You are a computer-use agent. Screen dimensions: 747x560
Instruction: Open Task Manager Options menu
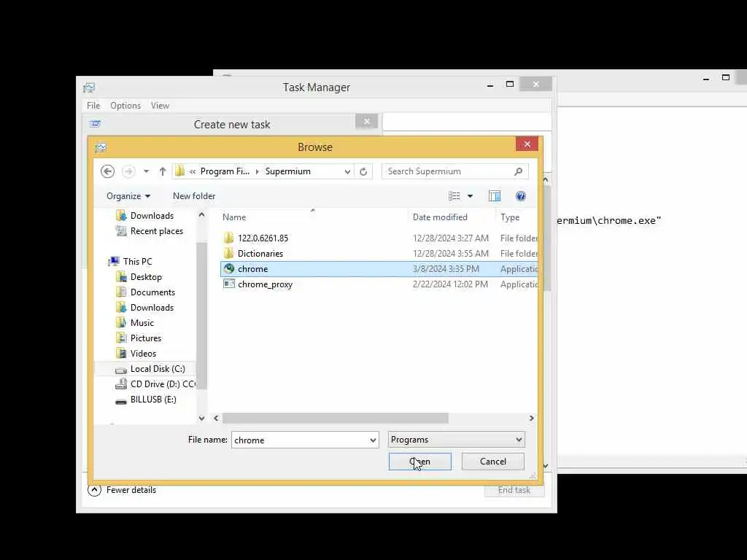(x=125, y=106)
